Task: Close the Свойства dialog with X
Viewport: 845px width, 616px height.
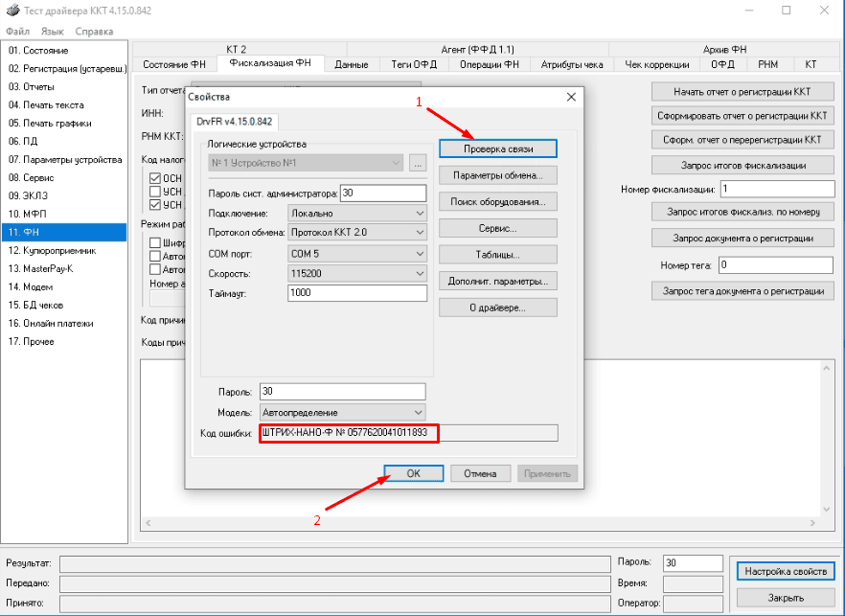Action: coord(571,97)
